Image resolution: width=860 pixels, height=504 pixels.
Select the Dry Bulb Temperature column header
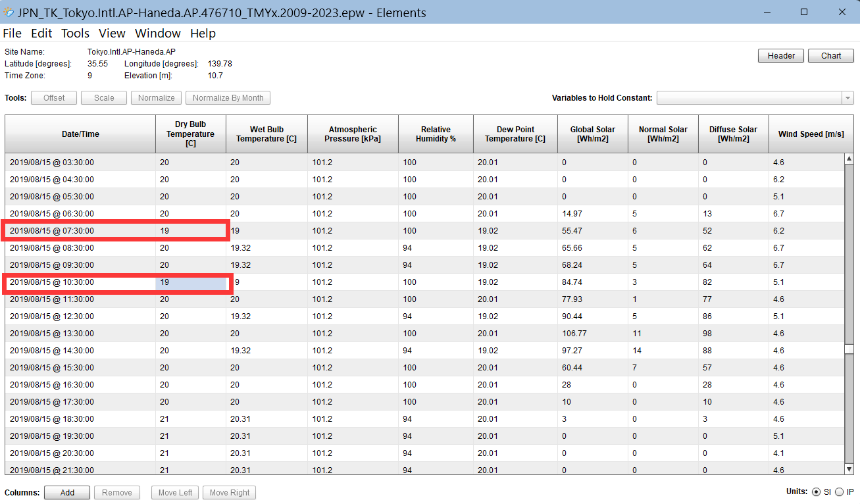pyautogui.click(x=191, y=134)
